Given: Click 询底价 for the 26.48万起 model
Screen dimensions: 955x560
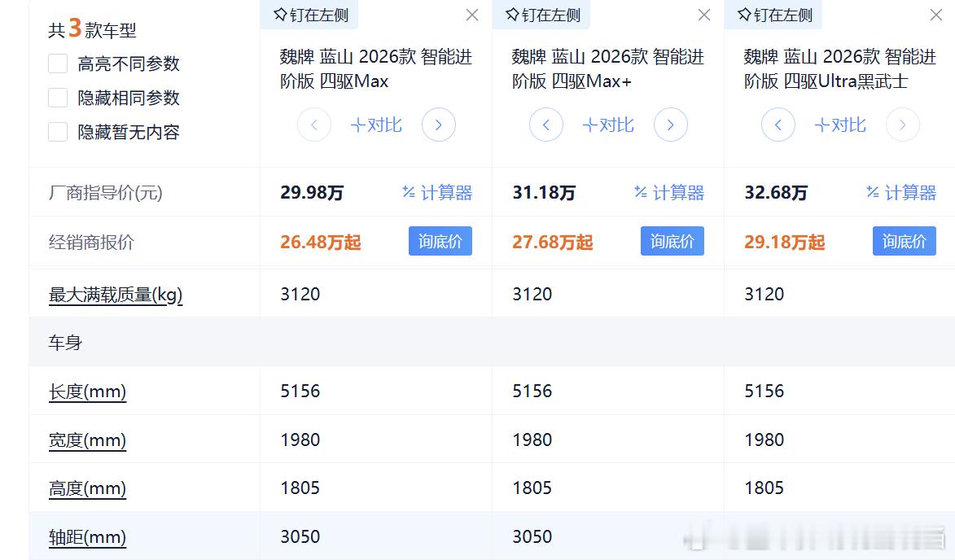Looking at the screenshot, I should (440, 242).
